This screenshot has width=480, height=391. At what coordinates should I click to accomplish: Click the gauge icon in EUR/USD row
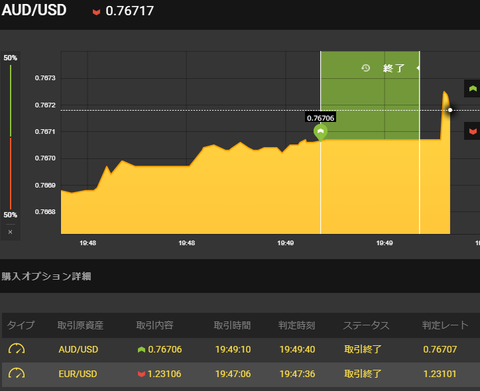(16, 373)
